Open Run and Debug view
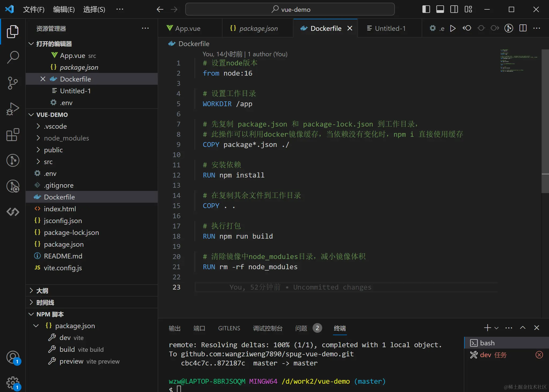Viewport: 549px width, 392px height. click(13, 109)
